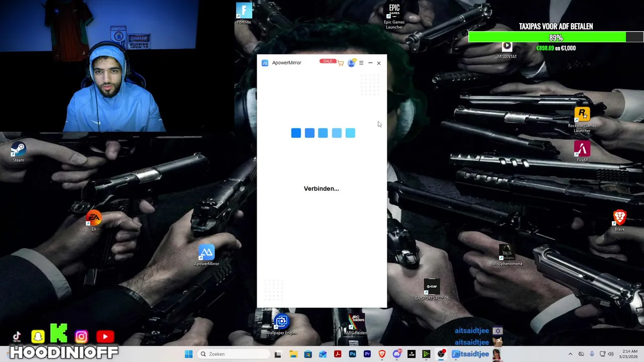This screenshot has width=644, height=362.
Task: Open Task View from the taskbar
Action: [278, 354]
